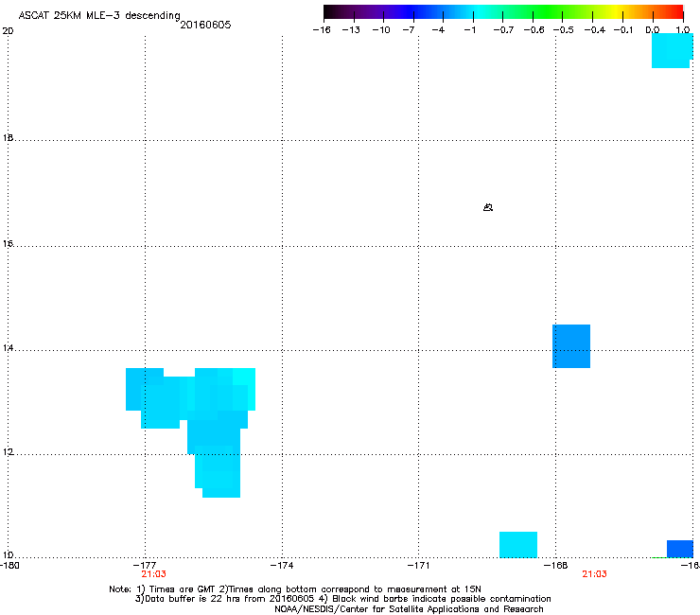Click the latitude label 16
This screenshot has width=700, height=615.
pyautogui.click(x=8, y=243)
